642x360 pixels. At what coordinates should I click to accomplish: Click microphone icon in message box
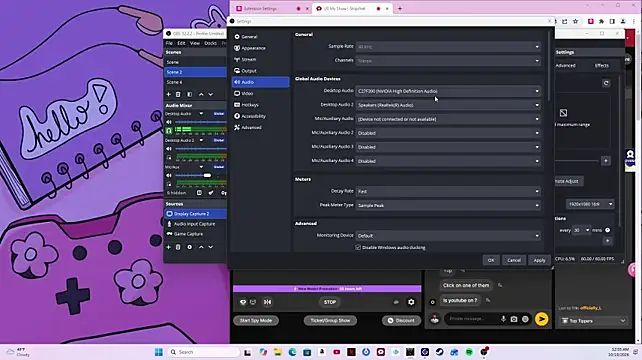503,319
